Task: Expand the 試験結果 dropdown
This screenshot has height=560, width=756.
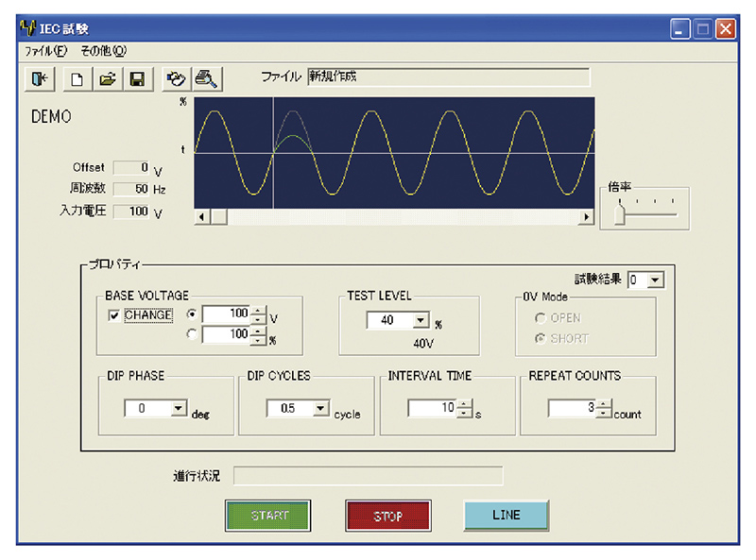Action: click(x=655, y=280)
